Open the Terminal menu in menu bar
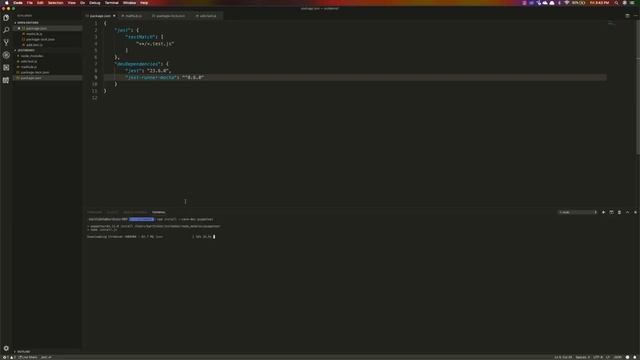This screenshot has height=360, width=640. coord(111,3)
